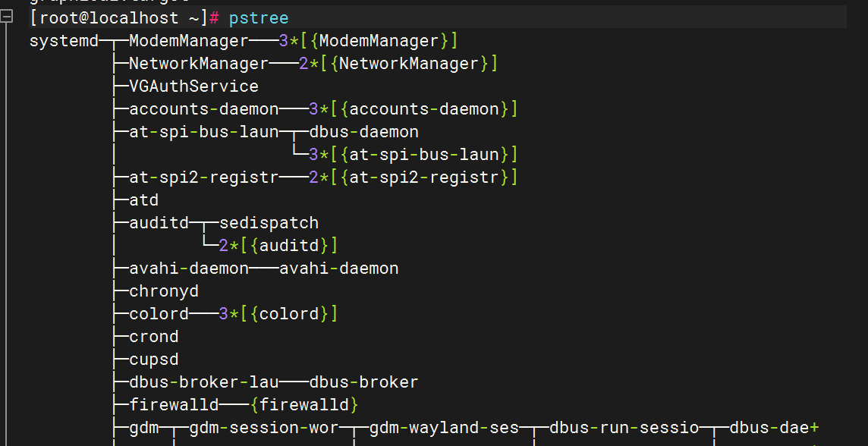Select accounts-daemon process name
Viewport: 868px width, 446px height.
coord(203,109)
